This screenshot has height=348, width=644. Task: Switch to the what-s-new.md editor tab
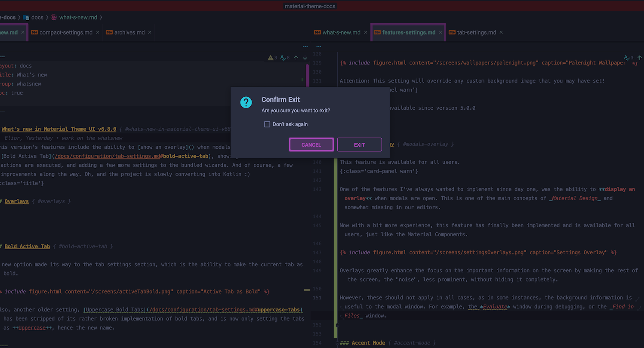click(342, 32)
